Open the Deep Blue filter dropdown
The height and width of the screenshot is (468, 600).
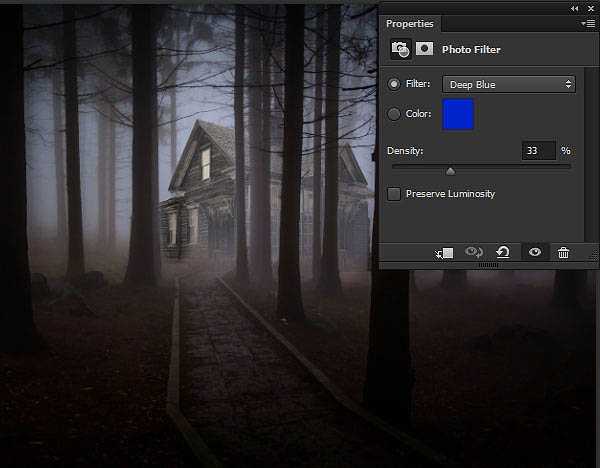[508, 84]
